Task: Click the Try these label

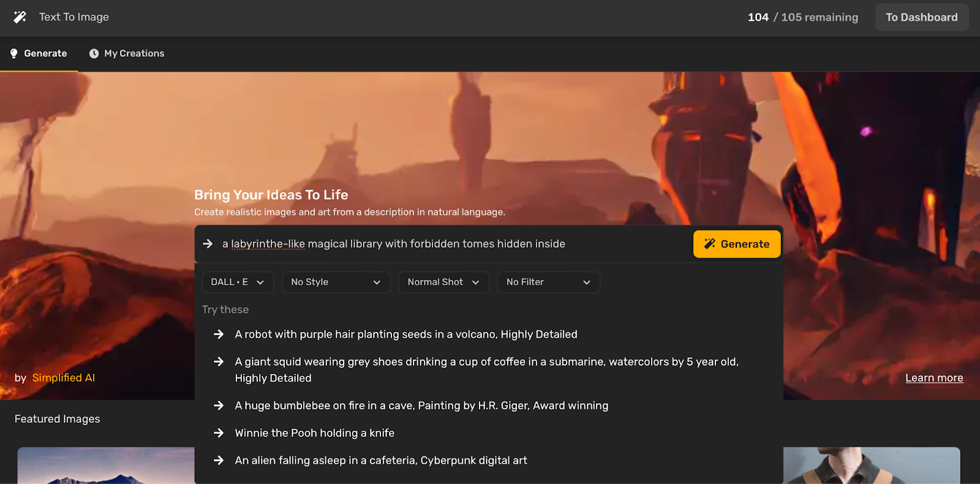Action: tap(225, 310)
